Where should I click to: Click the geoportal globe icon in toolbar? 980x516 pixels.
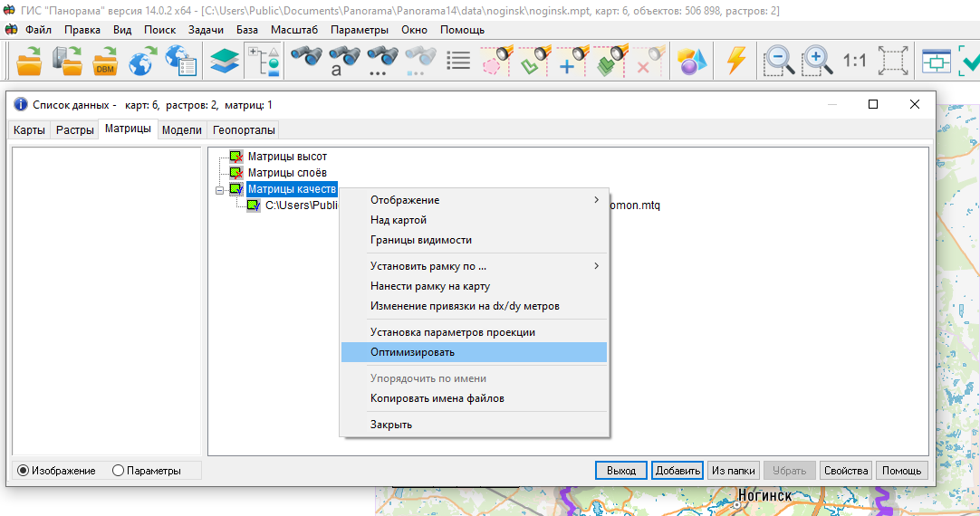click(142, 61)
